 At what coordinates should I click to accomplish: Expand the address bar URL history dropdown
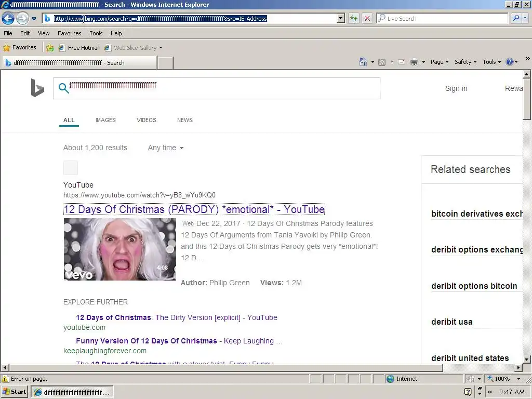point(341,18)
